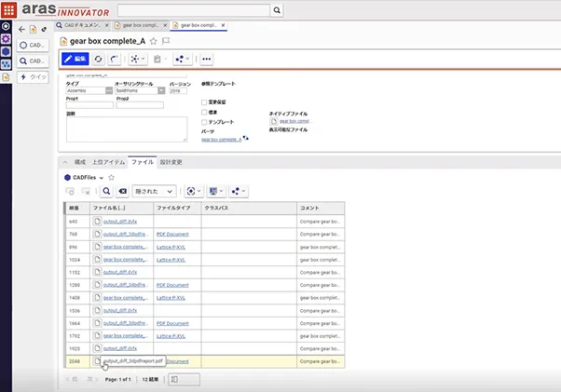Click the Prop1 input field
Image resolution: width=561 pixels, height=392 pixels.
pyautogui.click(x=89, y=105)
